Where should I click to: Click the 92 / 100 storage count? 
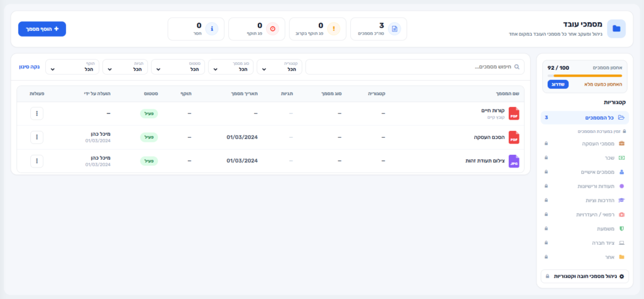pos(558,67)
